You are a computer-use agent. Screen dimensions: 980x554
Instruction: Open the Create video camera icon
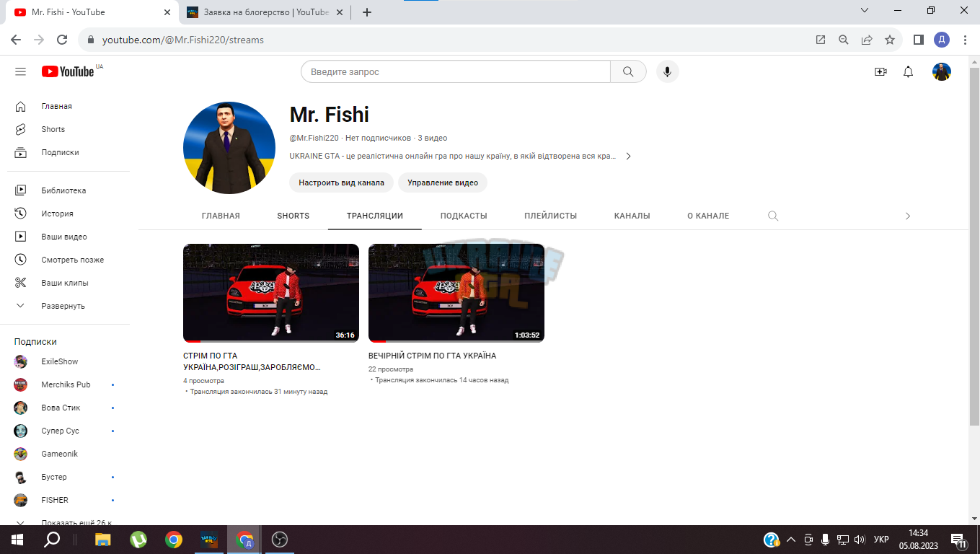pyautogui.click(x=880, y=71)
